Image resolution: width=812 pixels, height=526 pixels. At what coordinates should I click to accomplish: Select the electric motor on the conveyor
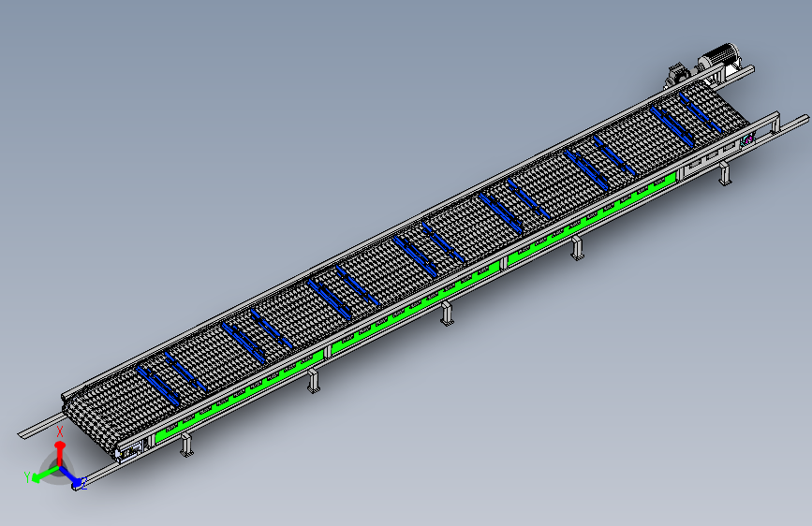pyautogui.click(x=720, y=56)
